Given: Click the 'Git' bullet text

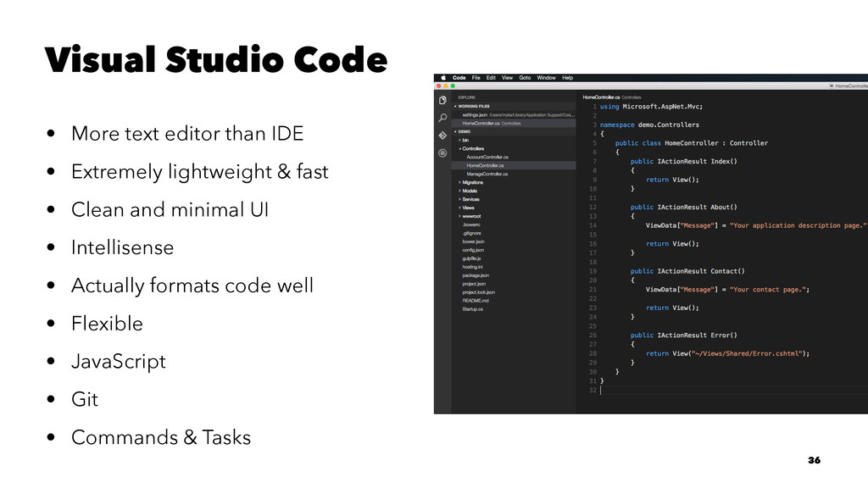Looking at the screenshot, I should 85,399.
